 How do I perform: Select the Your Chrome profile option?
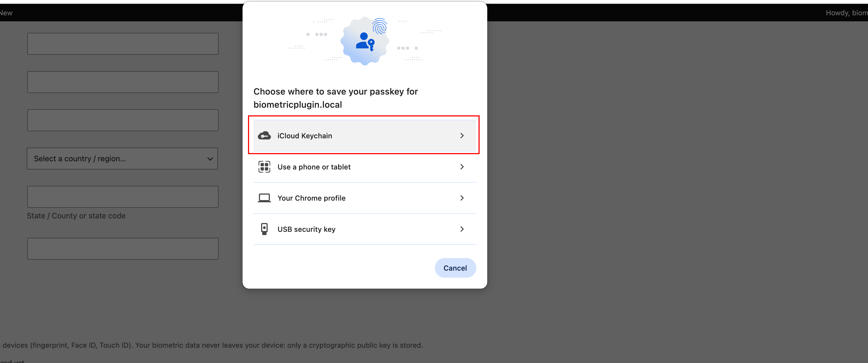365,198
